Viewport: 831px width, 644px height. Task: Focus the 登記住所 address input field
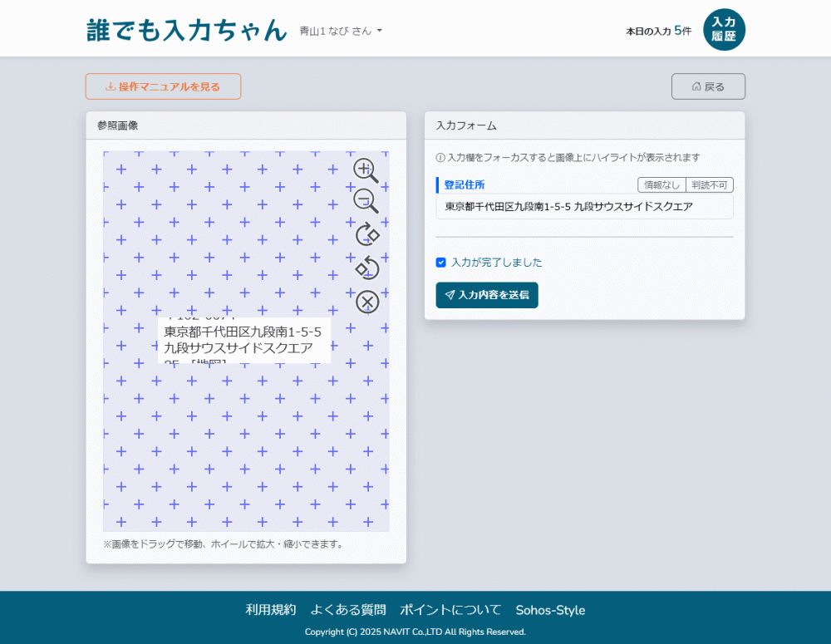pyautogui.click(x=585, y=207)
